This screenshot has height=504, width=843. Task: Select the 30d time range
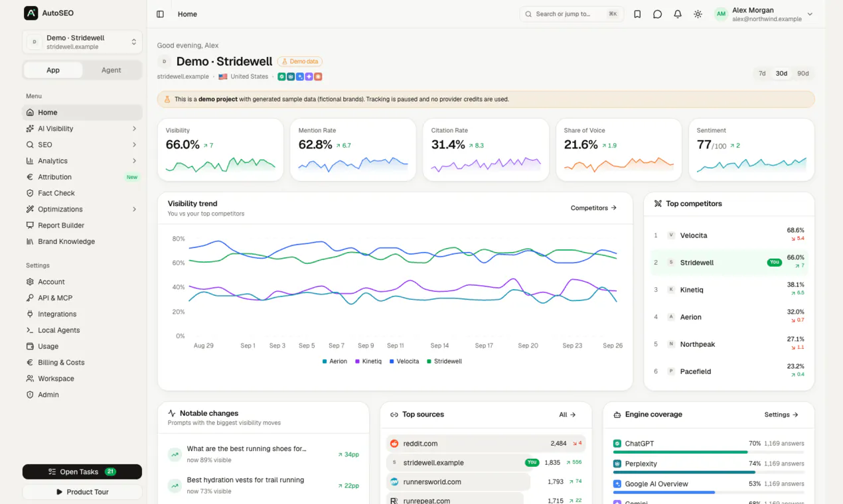coord(781,74)
